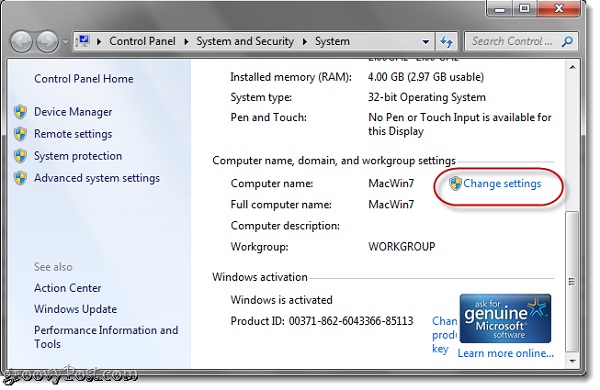Image resolution: width=600 pixels, height=390 pixels.
Task: Open Action Center link
Action: coord(68,288)
